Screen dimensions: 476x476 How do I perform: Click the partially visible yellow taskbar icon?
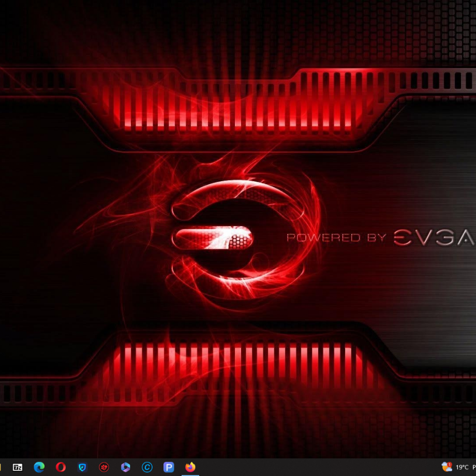tap(1, 467)
